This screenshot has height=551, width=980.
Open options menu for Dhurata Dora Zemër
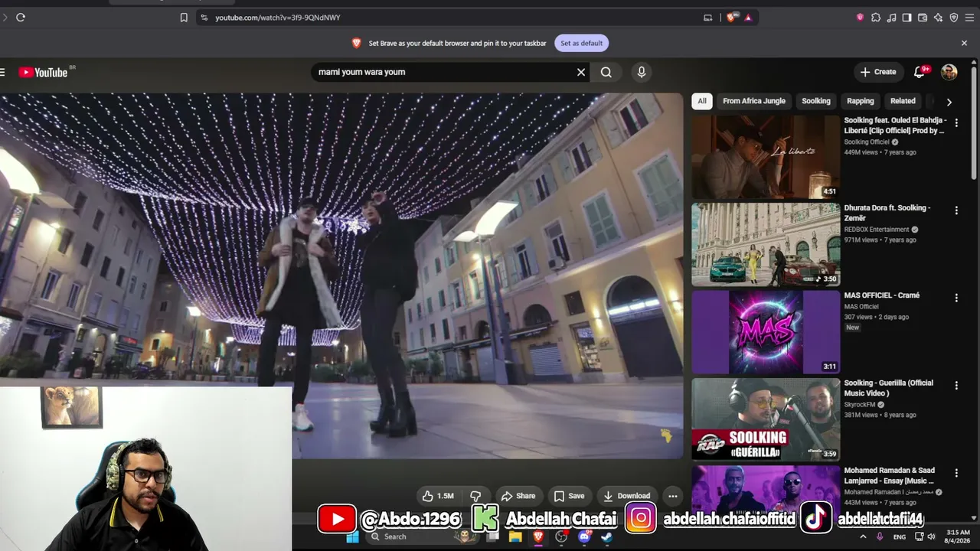[x=956, y=210]
